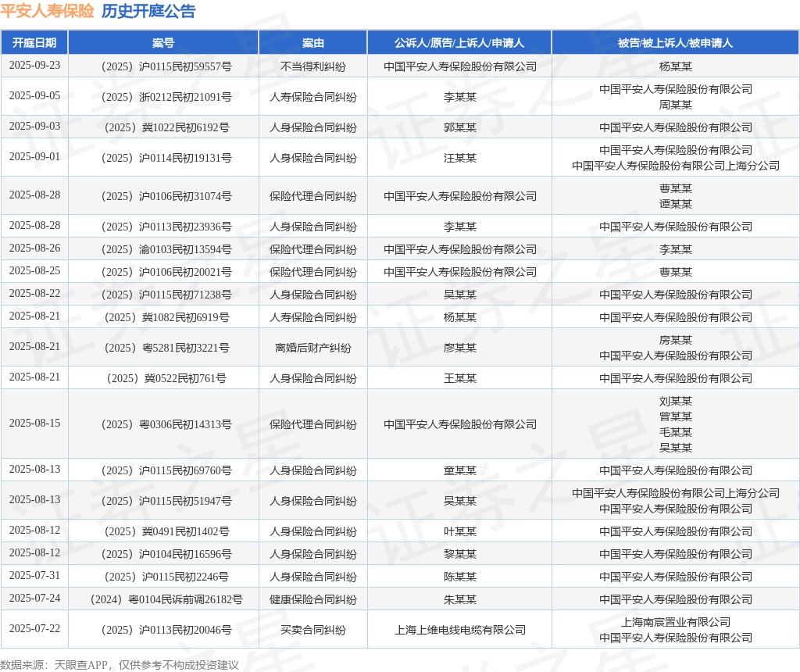Click case number 沪0115民初2246号
The width and height of the screenshot is (800, 672).
click(166, 577)
